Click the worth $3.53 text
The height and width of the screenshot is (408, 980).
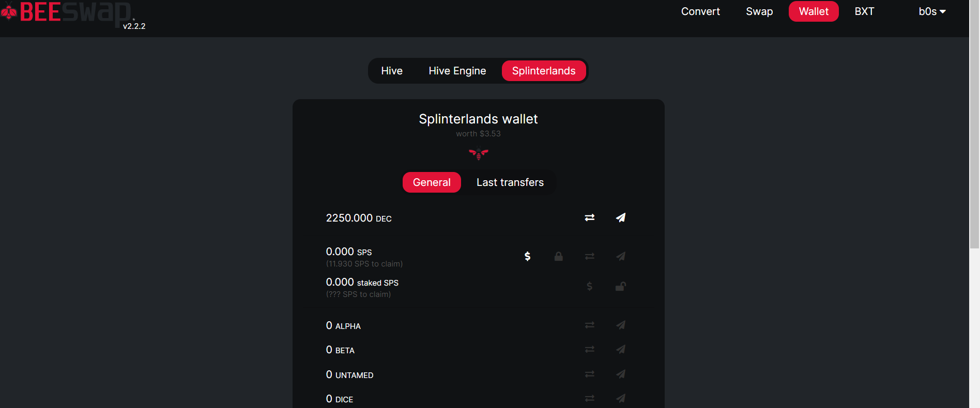coord(478,134)
